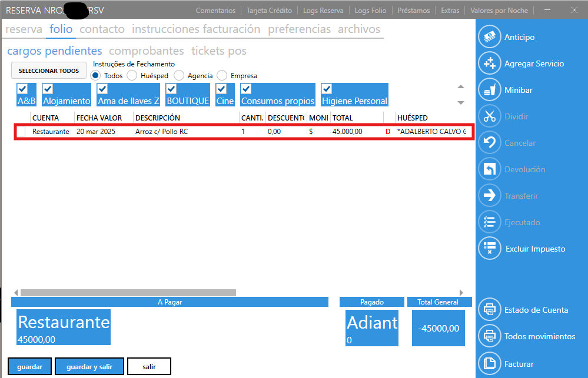
Task: Print Estado de Cuenta icon
Action: tap(489, 310)
